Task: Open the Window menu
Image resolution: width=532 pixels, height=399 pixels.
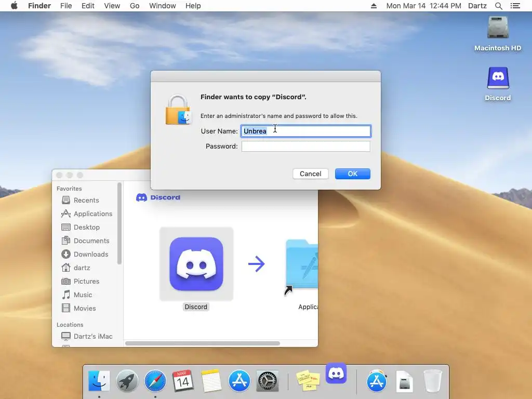Action: click(163, 6)
